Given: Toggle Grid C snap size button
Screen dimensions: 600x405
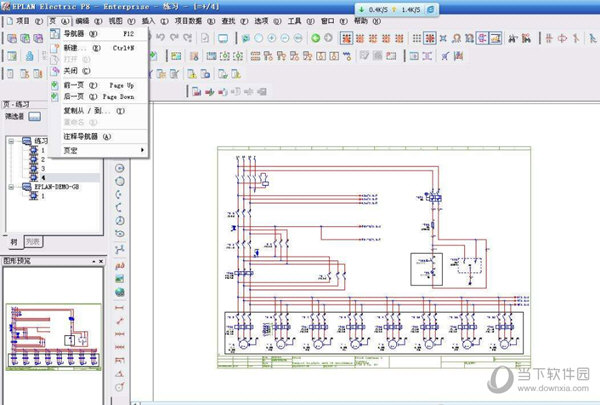Looking at the screenshot, I should pyautogui.click(x=373, y=38).
